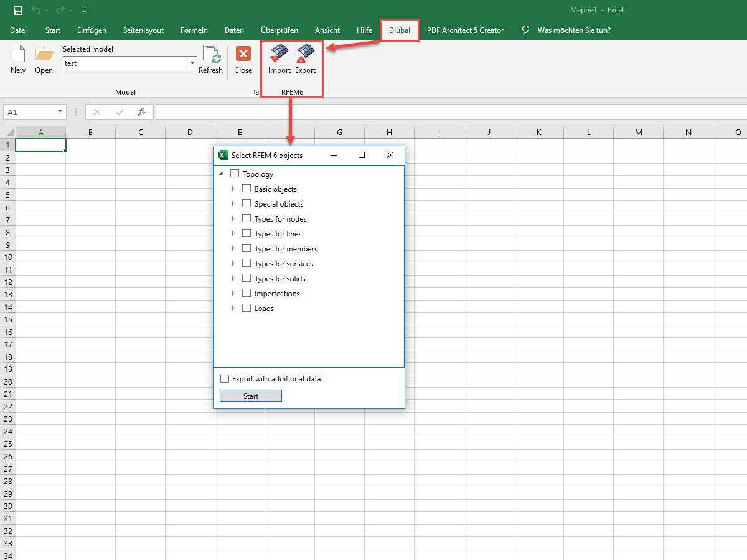Open the Selected model dropdown
Image resolution: width=747 pixels, height=560 pixels.
[192, 63]
